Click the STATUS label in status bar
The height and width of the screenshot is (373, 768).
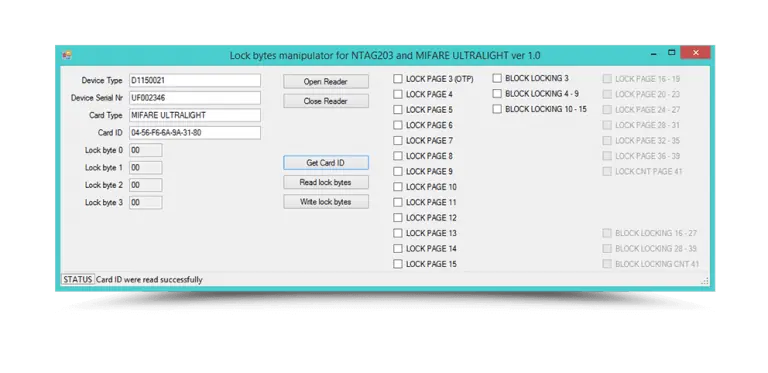77,280
